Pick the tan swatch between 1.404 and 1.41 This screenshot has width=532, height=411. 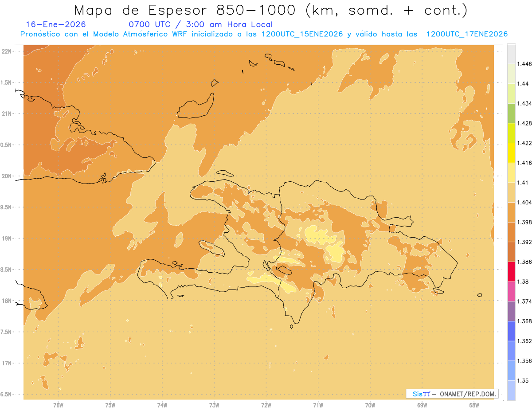coord(511,192)
